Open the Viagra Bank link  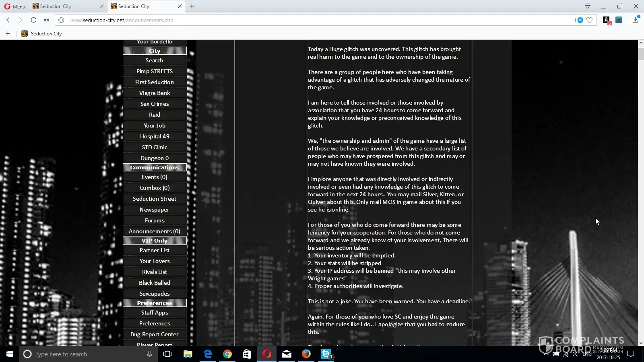pyautogui.click(x=155, y=93)
